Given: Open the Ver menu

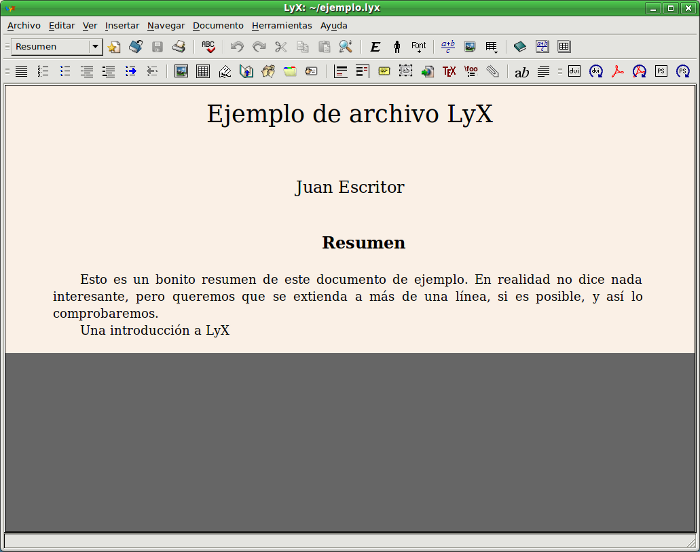Looking at the screenshot, I should coord(90,25).
